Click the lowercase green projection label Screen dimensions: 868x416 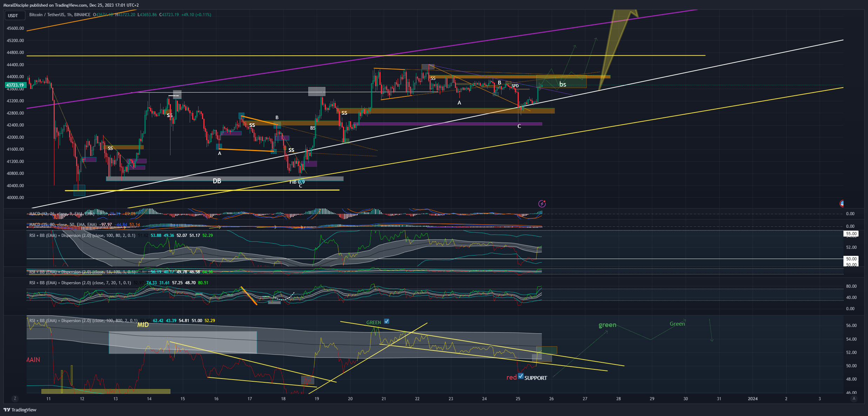(607, 325)
